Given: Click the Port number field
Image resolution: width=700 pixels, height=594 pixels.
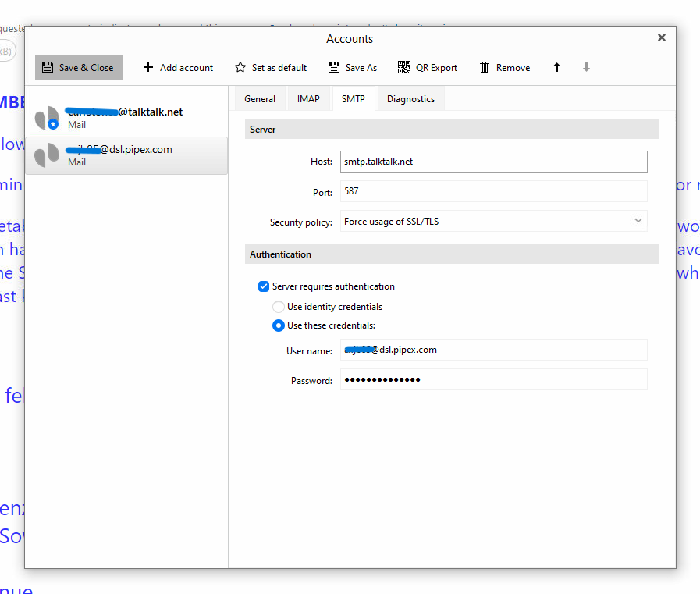Looking at the screenshot, I should (493, 191).
